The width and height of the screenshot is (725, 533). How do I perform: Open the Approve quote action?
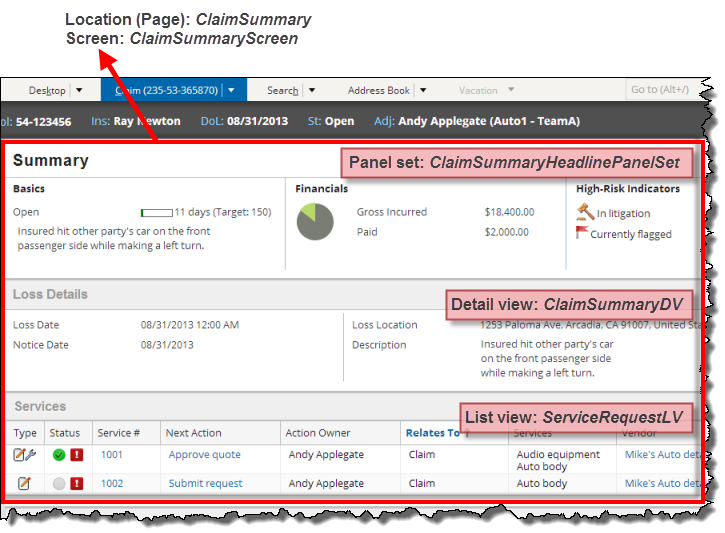204,454
